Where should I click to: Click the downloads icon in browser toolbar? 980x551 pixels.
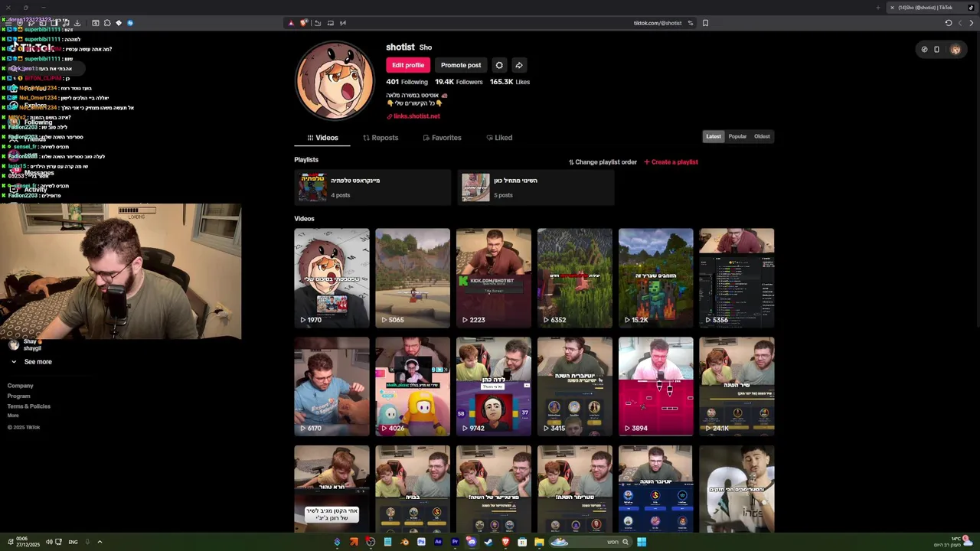coord(77,23)
